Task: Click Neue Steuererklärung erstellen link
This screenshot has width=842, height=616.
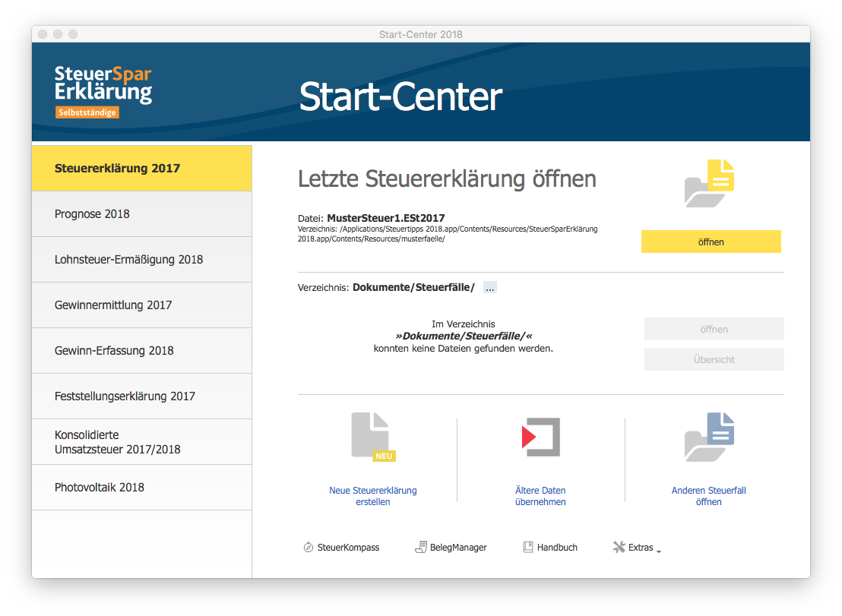Action: coord(373,496)
